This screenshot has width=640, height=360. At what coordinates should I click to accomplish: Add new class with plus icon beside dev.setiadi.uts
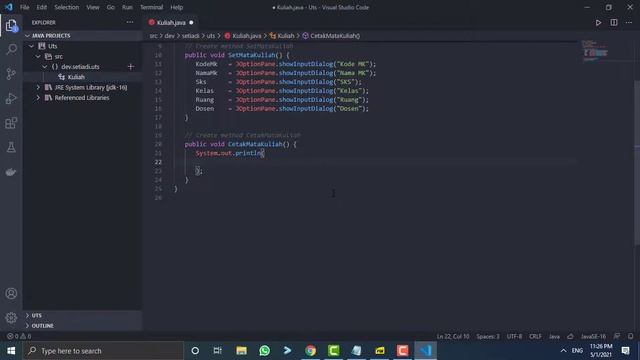point(131,67)
